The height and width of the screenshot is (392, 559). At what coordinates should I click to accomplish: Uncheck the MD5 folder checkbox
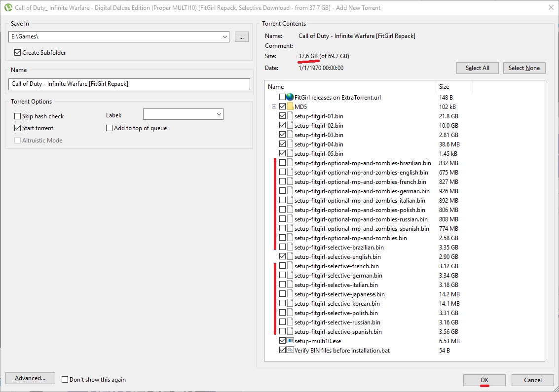[x=282, y=106]
